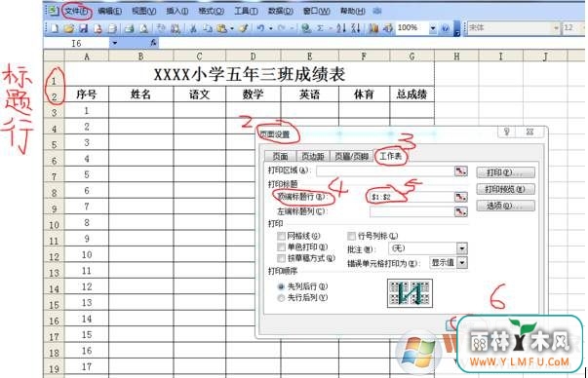588x378 pixels.
Task: Click the Cut scissors icon
Action: pyautogui.click(x=193, y=28)
